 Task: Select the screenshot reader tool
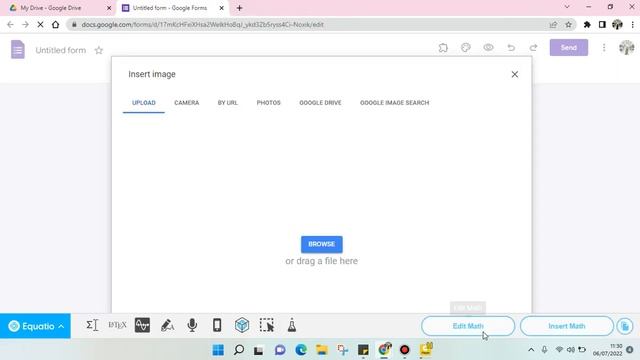click(267, 325)
